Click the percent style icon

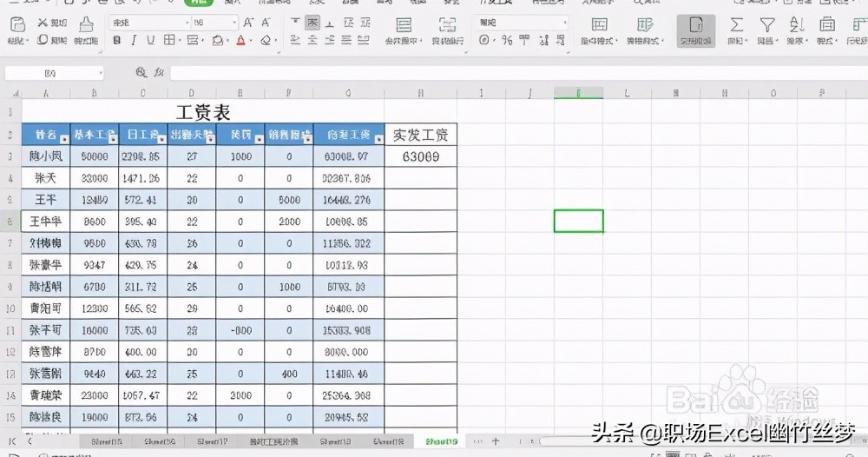click(507, 40)
